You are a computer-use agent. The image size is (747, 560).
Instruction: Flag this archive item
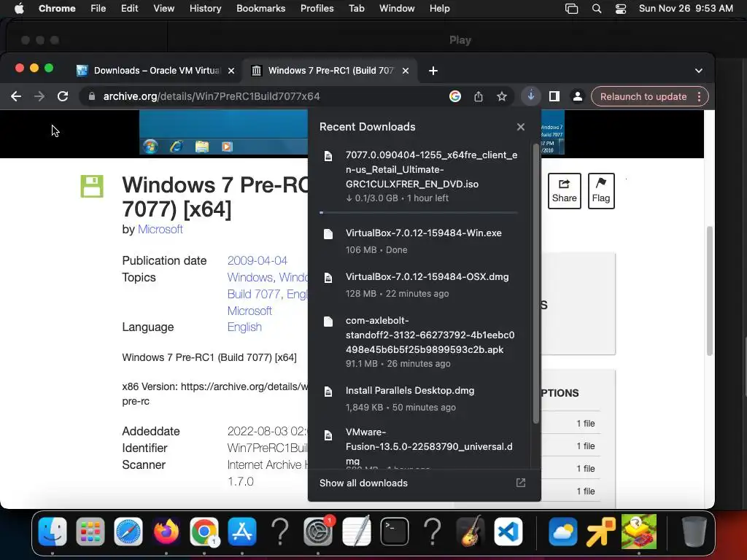601,191
